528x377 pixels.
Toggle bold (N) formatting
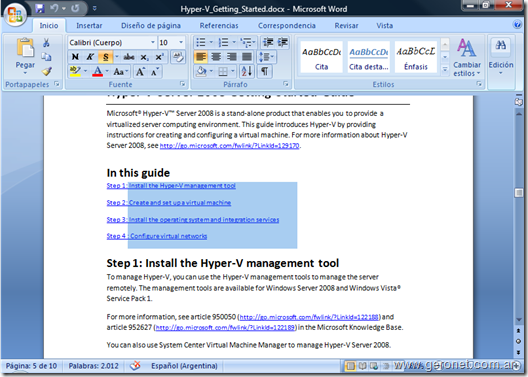click(75, 57)
